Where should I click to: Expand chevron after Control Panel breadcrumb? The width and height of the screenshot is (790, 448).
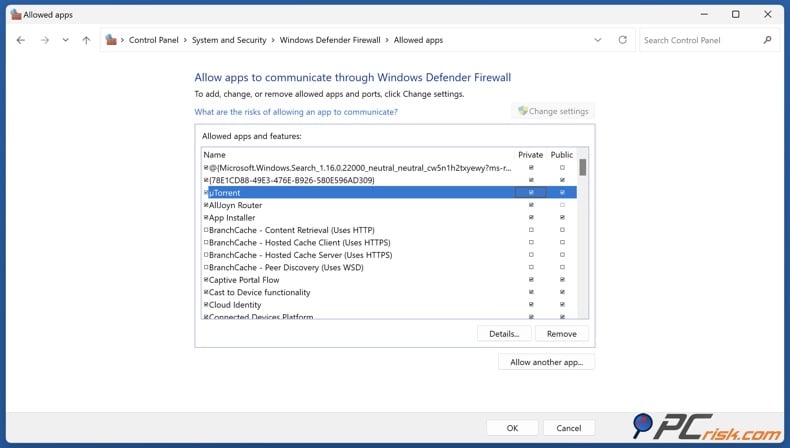point(185,40)
